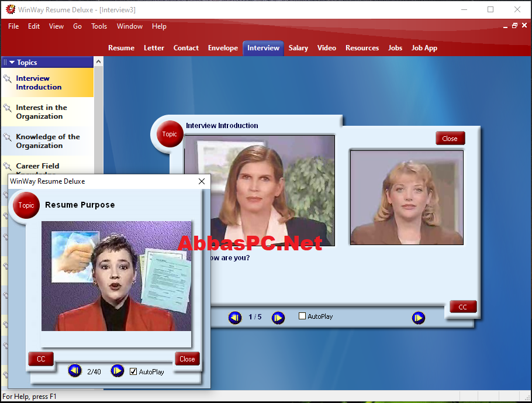Click the pin icon beside Interest in the Organization
This screenshot has width=532, height=403.
tap(7, 108)
